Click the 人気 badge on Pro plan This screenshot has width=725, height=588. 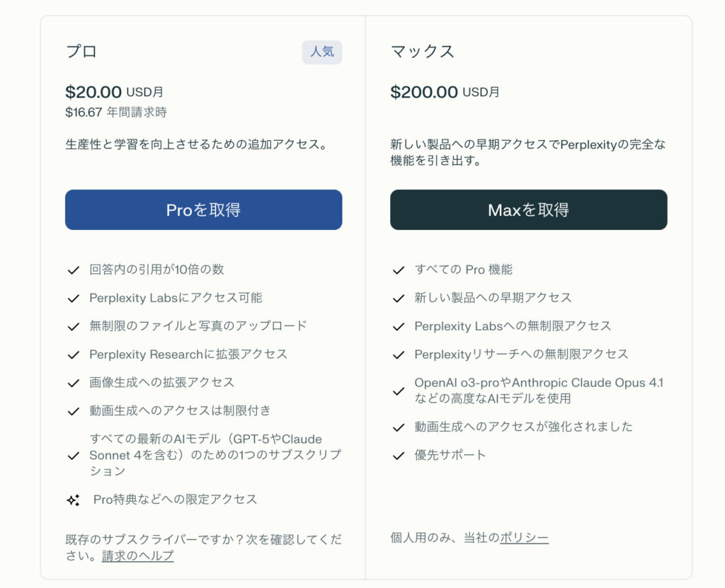click(321, 52)
